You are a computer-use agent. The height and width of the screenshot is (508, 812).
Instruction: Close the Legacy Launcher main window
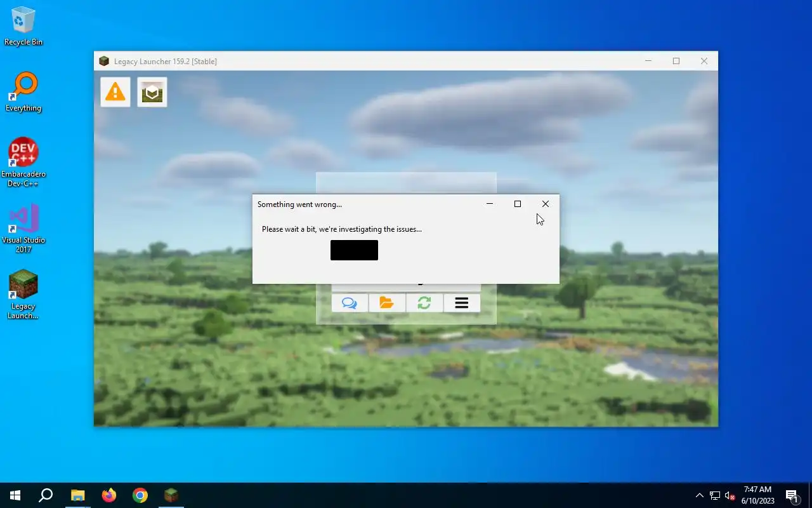[x=704, y=61]
